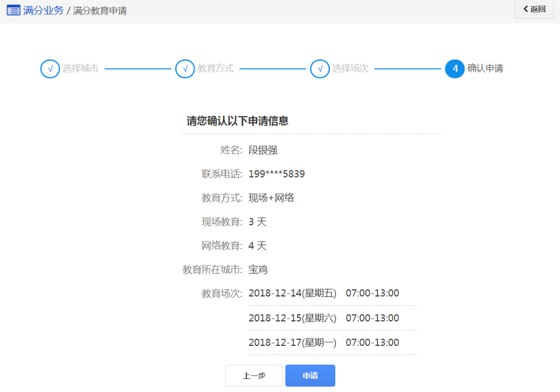Click the 2018-12-17 session row
Screen dimensions: 560x392
[x=324, y=343]
